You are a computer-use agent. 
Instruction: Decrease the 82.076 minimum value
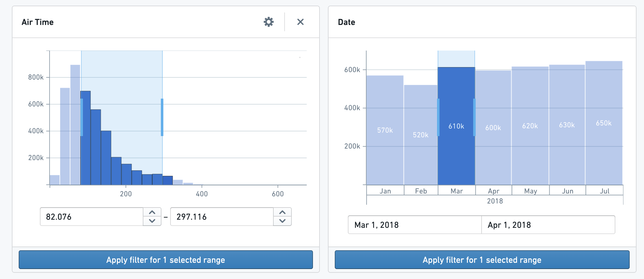point(152,221)
